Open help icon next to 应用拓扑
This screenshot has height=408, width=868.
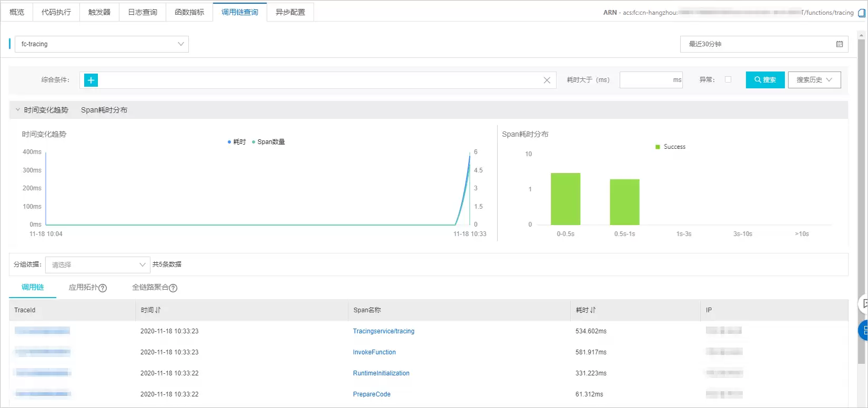[x=103, y=288]
